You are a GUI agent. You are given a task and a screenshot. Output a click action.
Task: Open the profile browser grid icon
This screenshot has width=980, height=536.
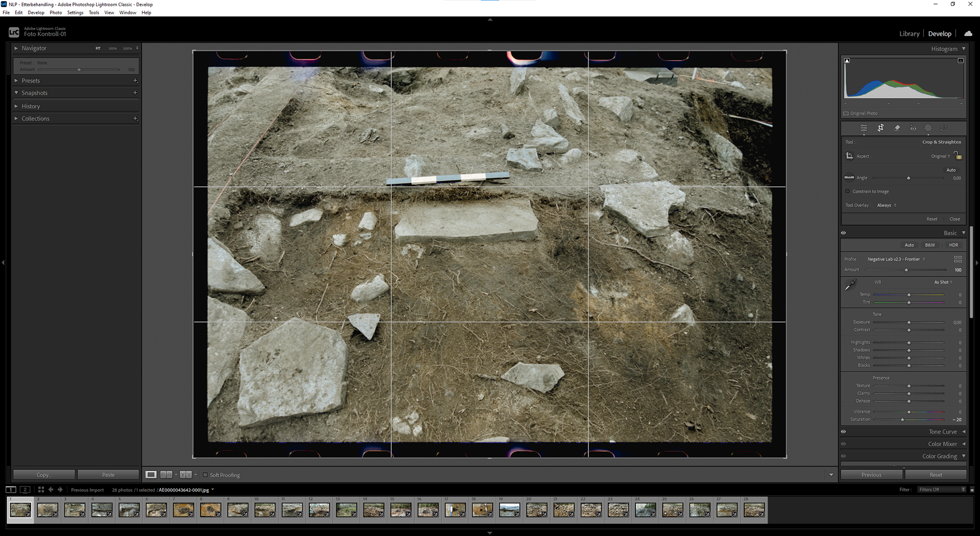click(x=958, y=259)
